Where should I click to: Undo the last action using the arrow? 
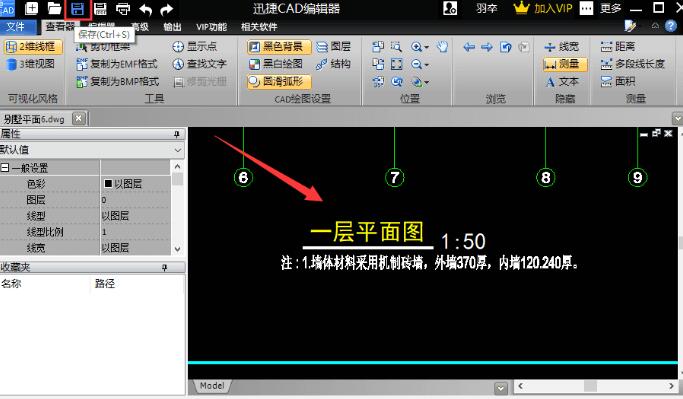pyautogui.click(x=145, y=9)
